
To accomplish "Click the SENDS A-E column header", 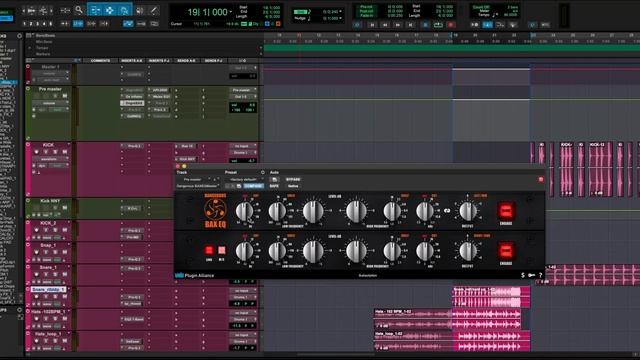I will [x=186, y=60].
